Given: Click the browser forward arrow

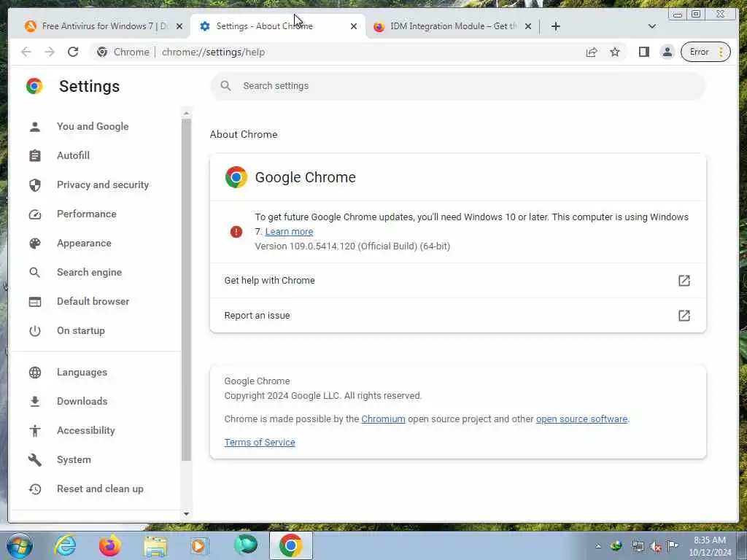Looking at the screenshot, I should tap(50, 52).
